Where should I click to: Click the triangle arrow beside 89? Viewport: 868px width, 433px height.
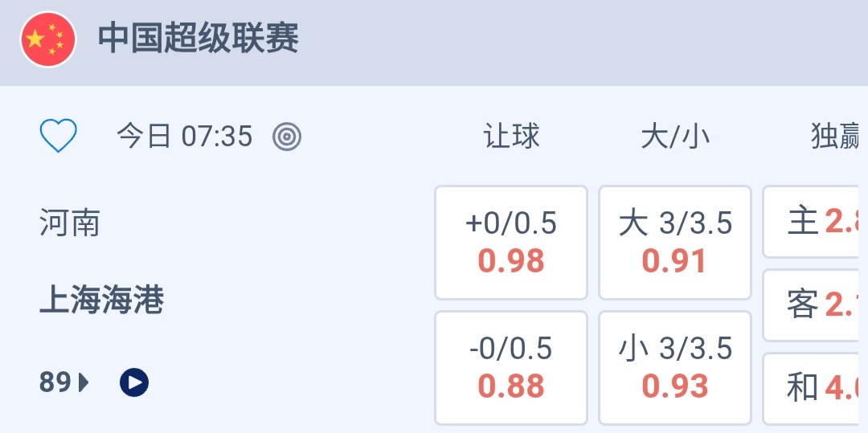84,382
